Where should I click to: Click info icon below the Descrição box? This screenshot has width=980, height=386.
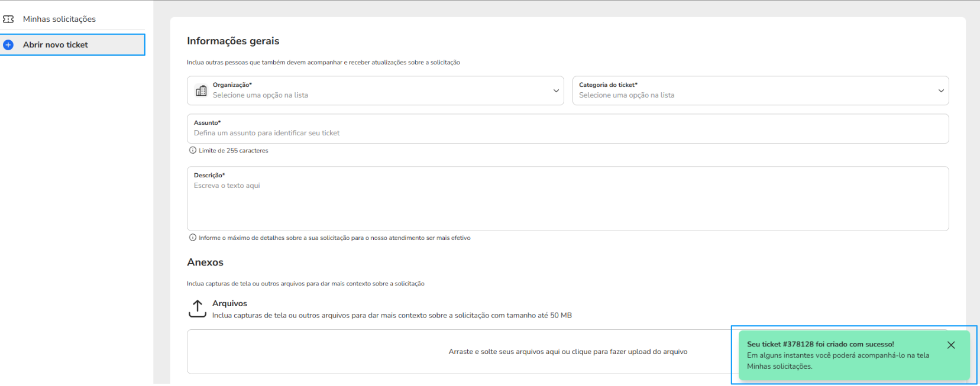coord(192,238)
